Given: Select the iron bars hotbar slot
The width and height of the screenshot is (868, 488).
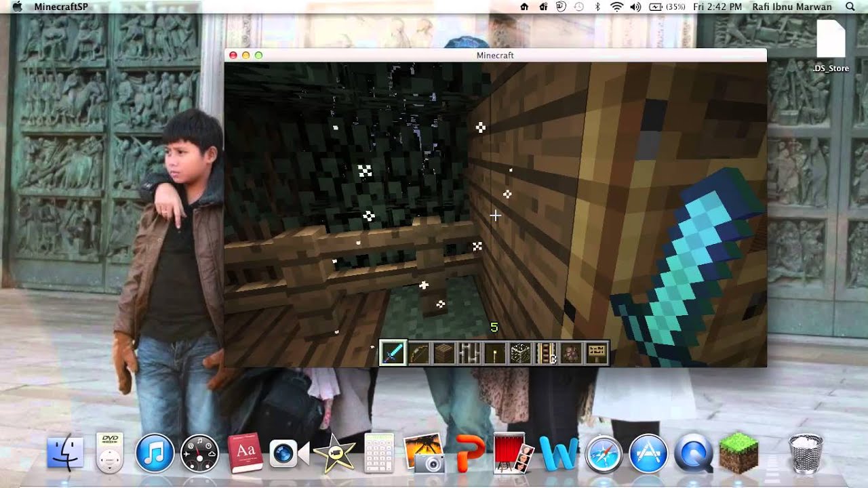Looking at the screenshot, I should (470, 353).
